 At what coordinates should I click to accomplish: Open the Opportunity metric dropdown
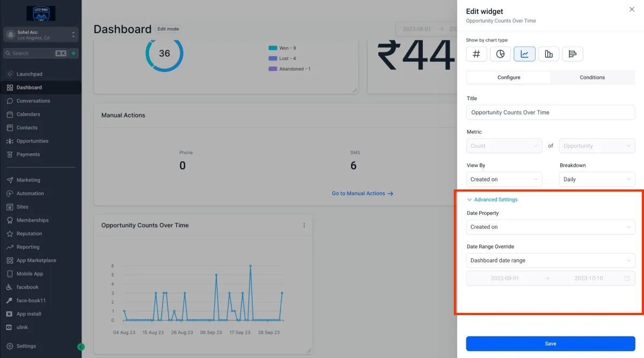[597, 146]
